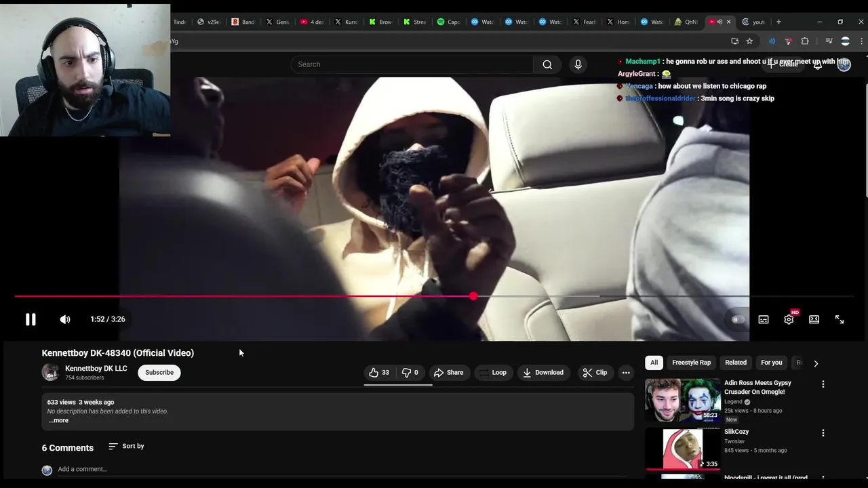This screenshot has width=868, height=488.
Task: Switch to the youtu tab at far right
Action: pos(753,22)
